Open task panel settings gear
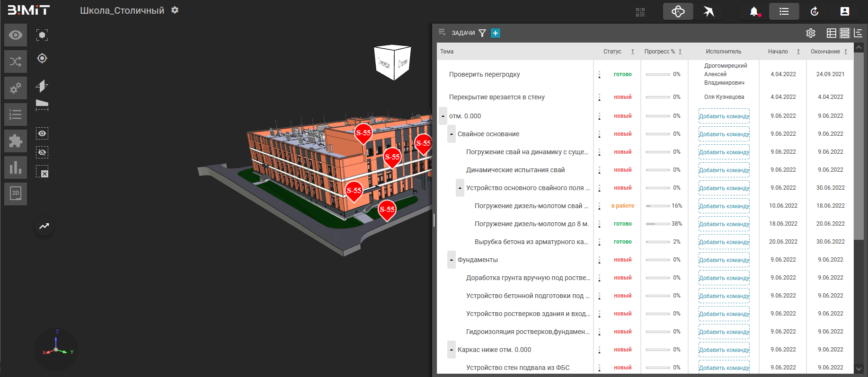The image size is (868, 377). click(x=811, y=33)
